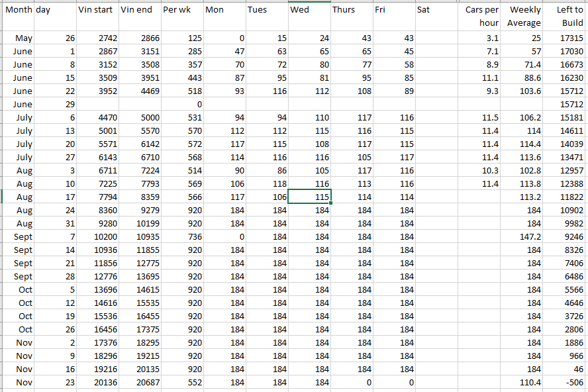Select the Month column header cell
Image resolution: width=588 pixels, height=392 pixels.
pyautogui.click(x=17, y=11)
